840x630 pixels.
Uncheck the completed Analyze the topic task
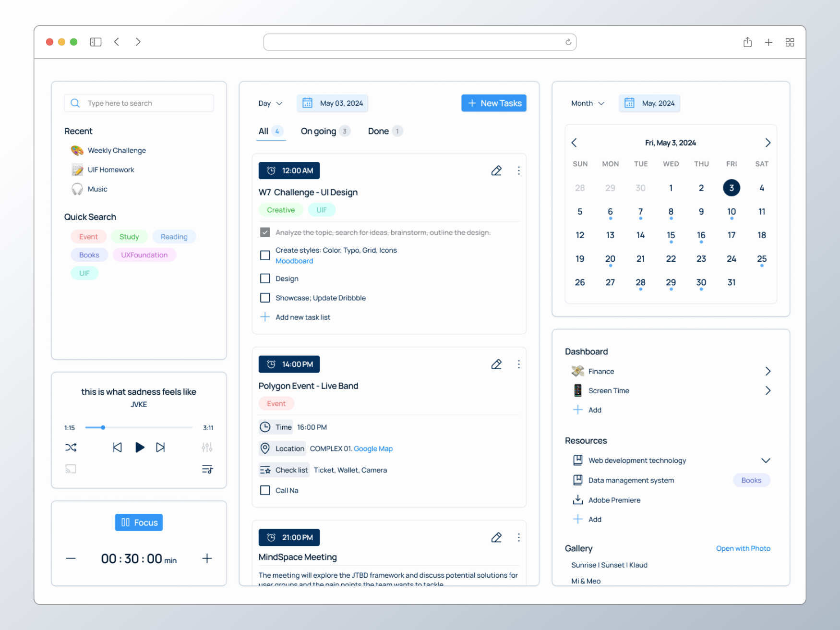pos(265,232)
